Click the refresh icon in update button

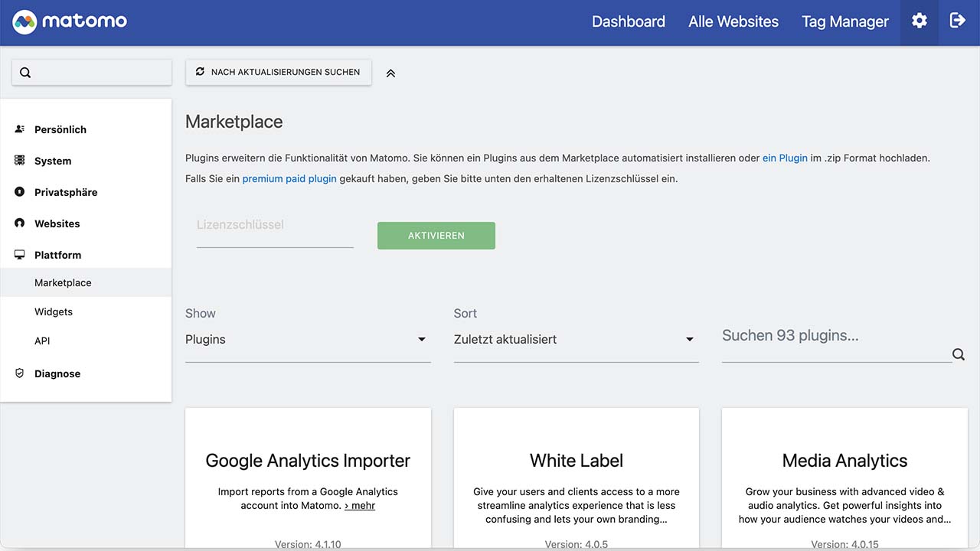200,71
